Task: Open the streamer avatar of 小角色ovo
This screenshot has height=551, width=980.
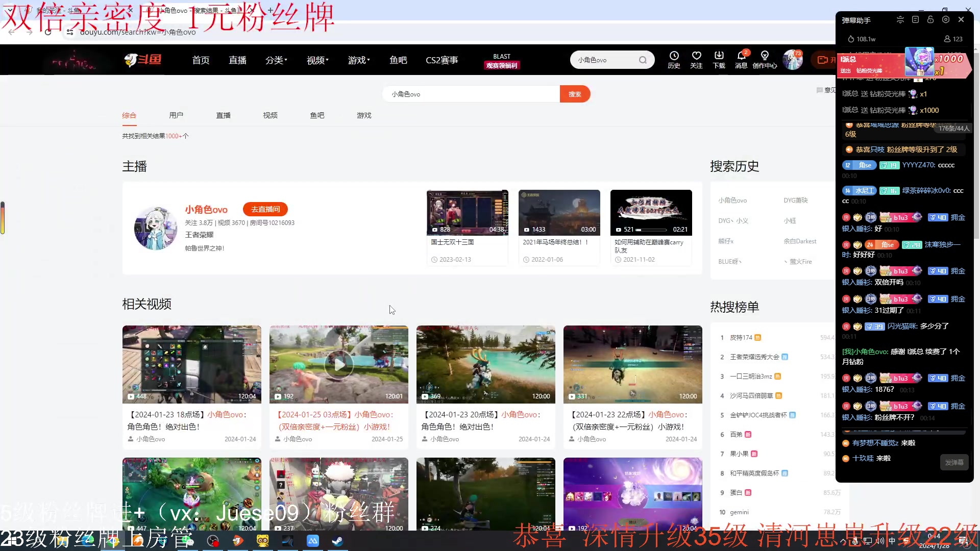Action: pyautogui.click(x=155, y=228)
